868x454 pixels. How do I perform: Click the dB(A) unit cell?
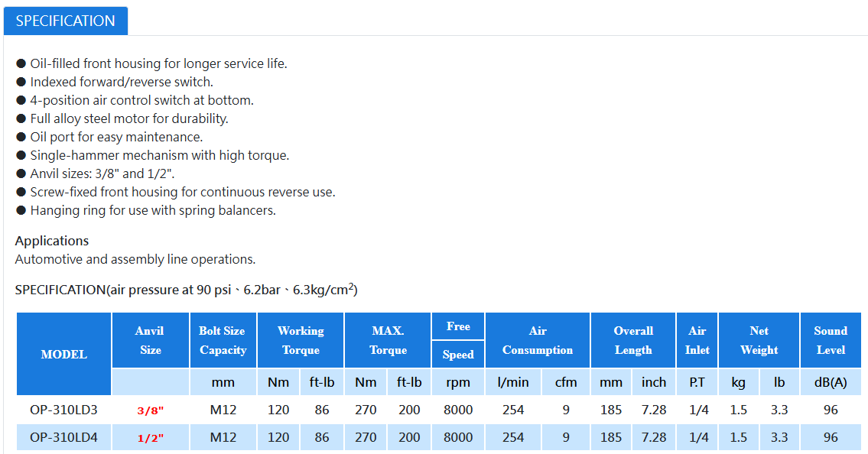coord(831,382)
